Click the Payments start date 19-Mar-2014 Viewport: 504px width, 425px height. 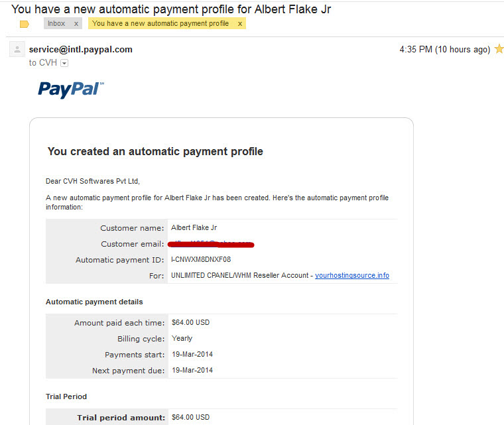tap(192, 354)
